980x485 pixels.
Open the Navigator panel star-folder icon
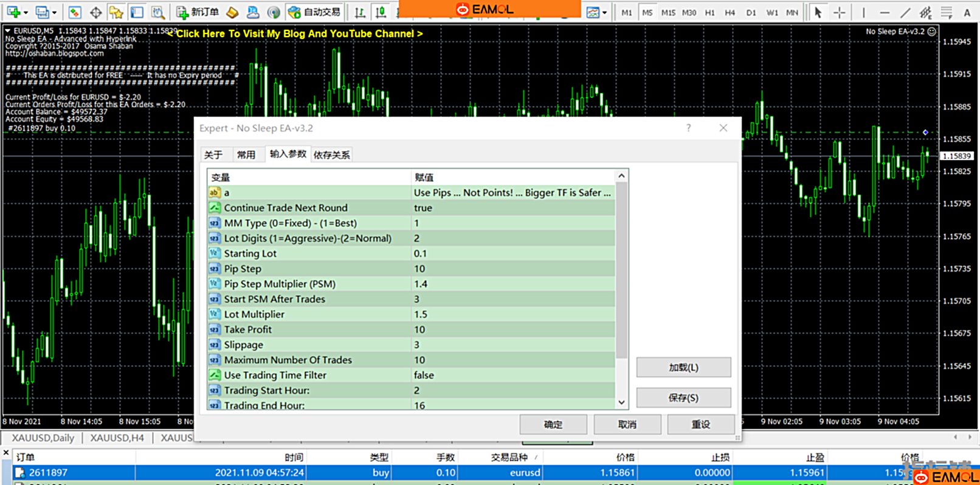coord(116,12)
